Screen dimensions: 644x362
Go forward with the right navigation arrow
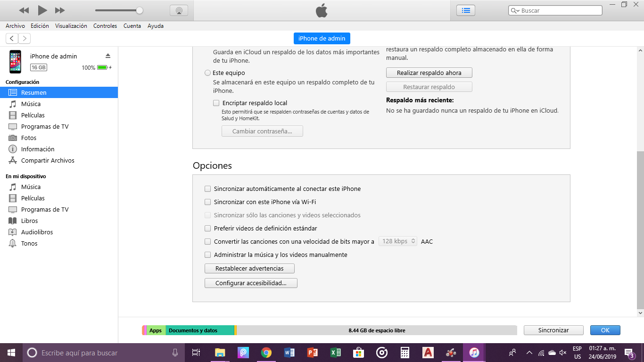tap(24, 39)
